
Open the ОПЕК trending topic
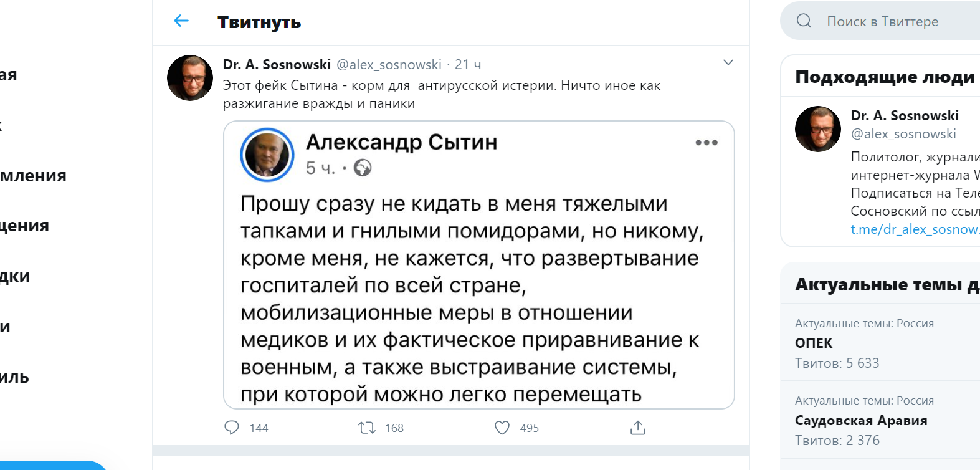pyautogui.click(x=814, y=343)
